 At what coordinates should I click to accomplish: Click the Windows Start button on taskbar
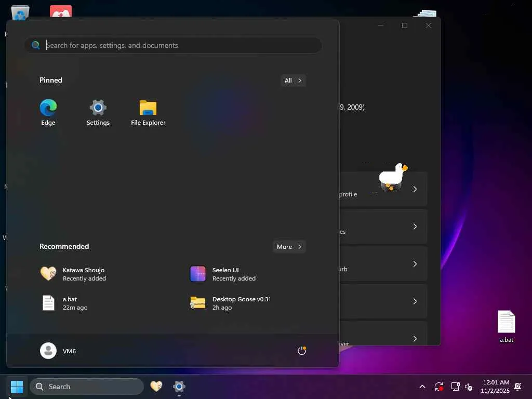click(x=17, y=387)
